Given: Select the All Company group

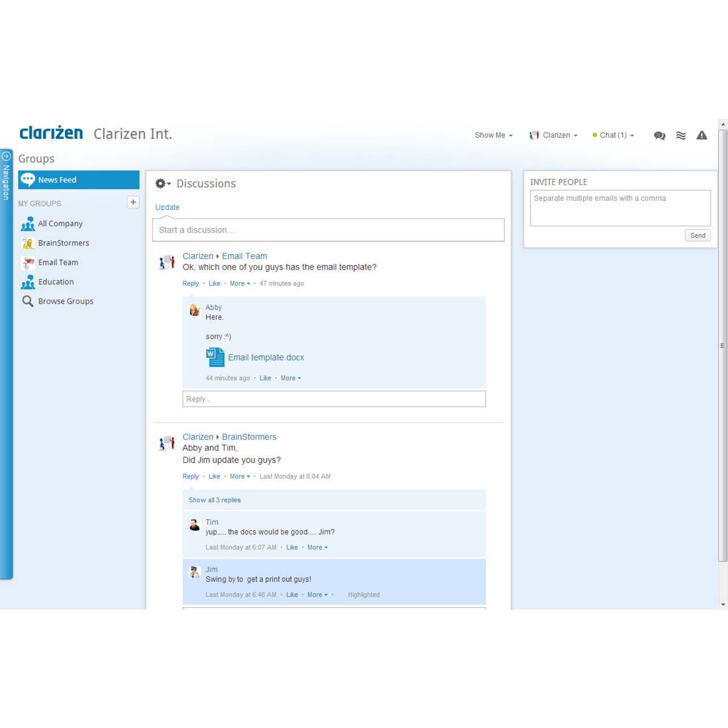Looking at the screenshot, I should tap(60, 224).
